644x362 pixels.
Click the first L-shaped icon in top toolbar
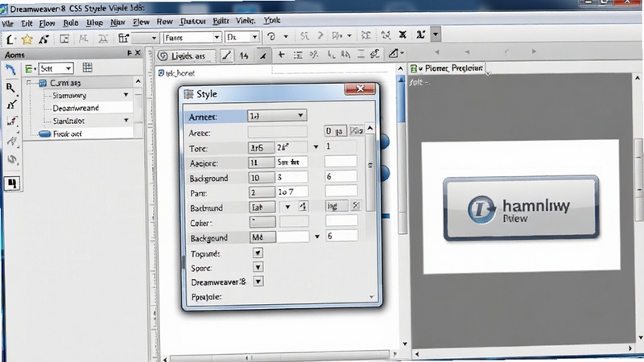[x=10, y=39]
